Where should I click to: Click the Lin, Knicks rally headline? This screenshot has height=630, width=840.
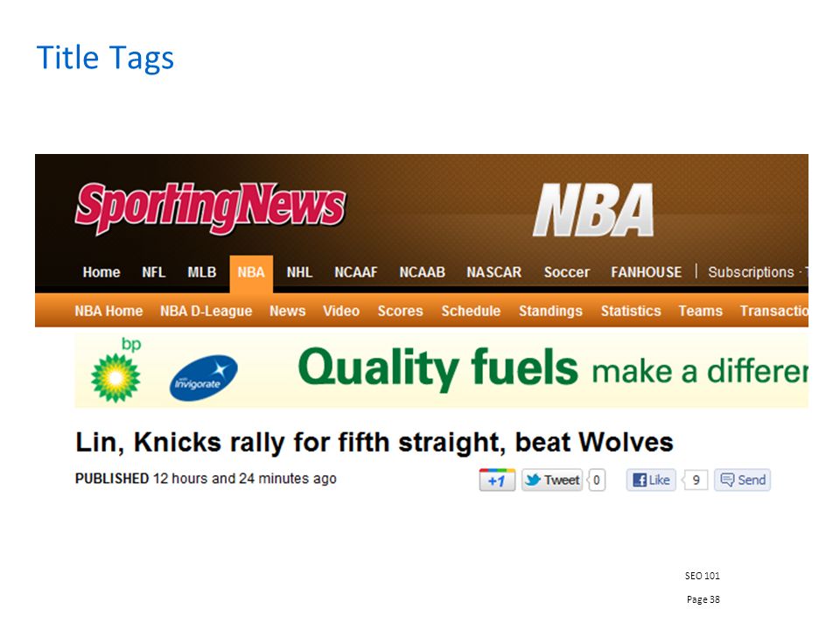[374, 443]
